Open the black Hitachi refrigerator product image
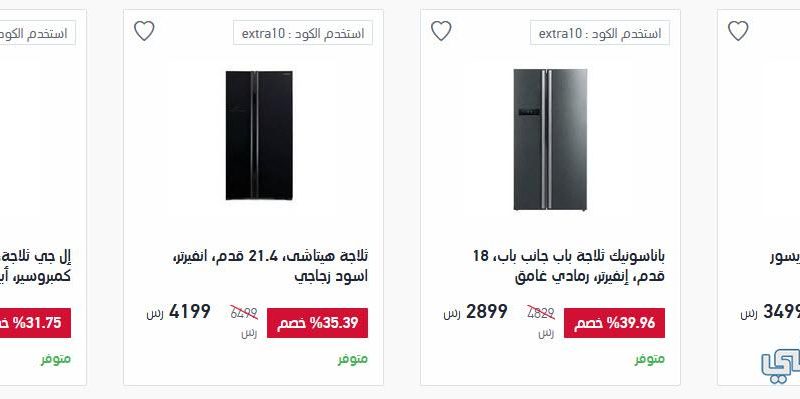The image size is (800, 399). pos(259,135)
